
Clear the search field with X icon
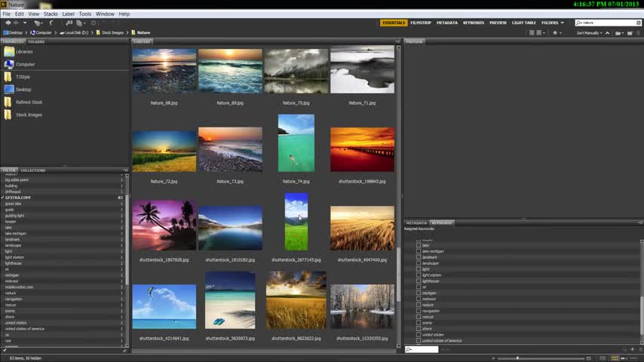click(637, 23)
